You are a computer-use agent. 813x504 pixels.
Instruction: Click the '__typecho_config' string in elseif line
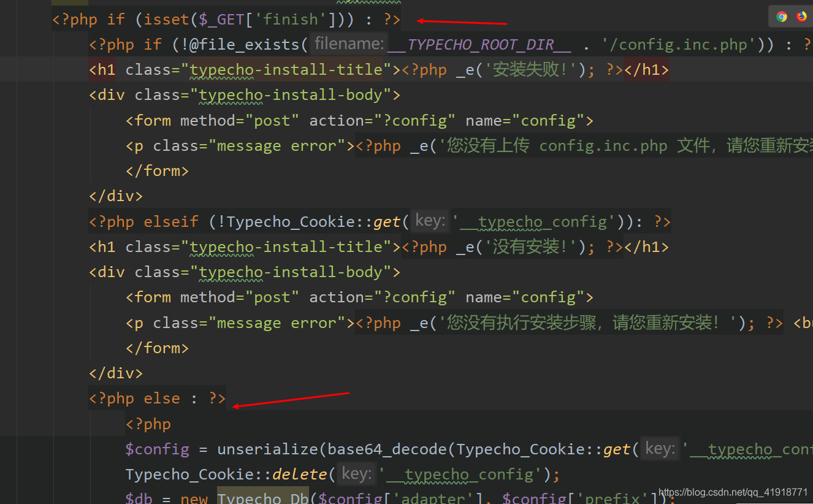(533, 222)
